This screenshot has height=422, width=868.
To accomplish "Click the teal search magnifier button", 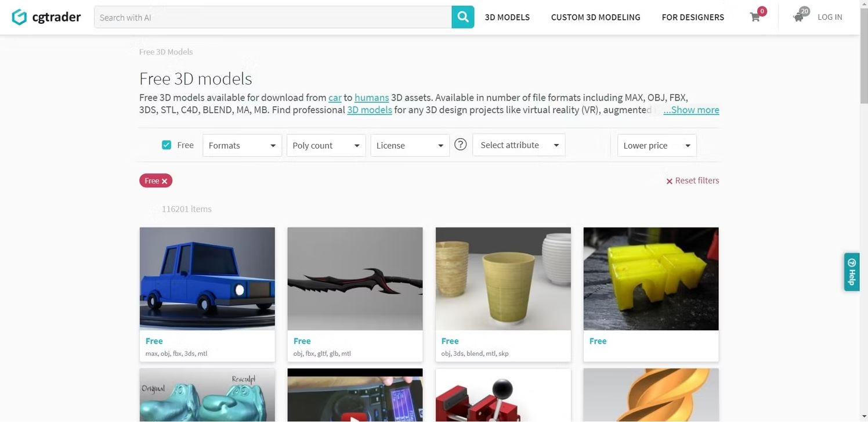I will pos(463,17).
